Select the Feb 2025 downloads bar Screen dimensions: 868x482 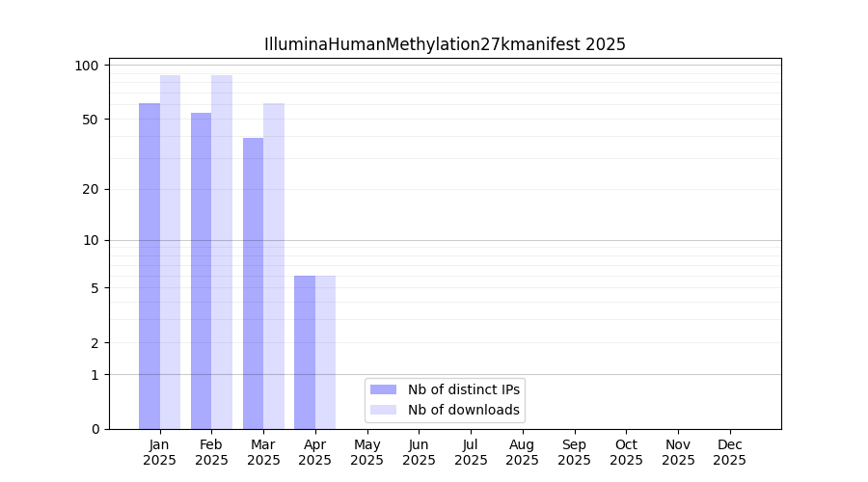pos(222,252)
